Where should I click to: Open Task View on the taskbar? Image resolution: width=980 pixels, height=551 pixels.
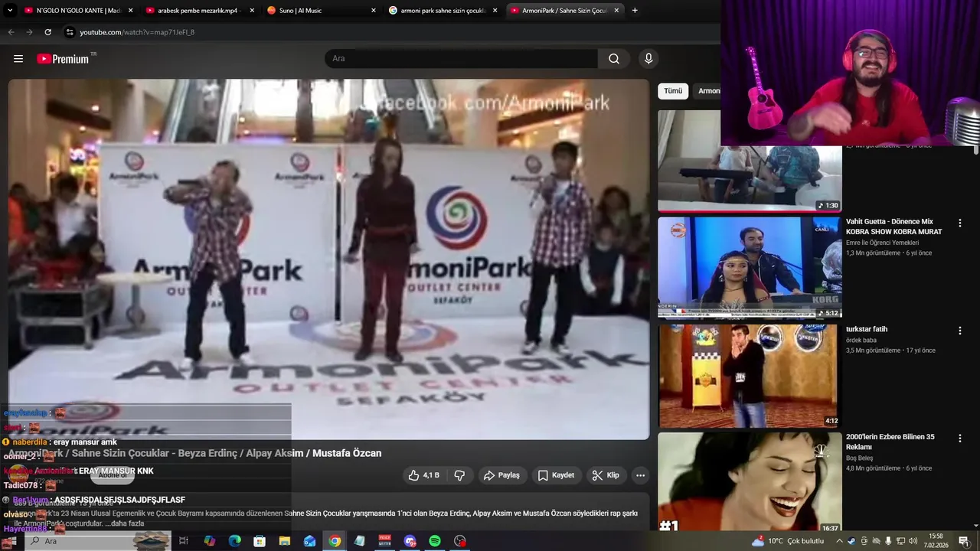point(184,541)
